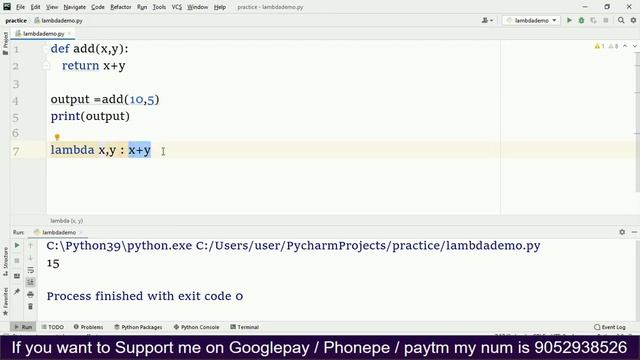
Task: Open Search Everywhere magnifier icon
Action: click(x=621, y=20)
